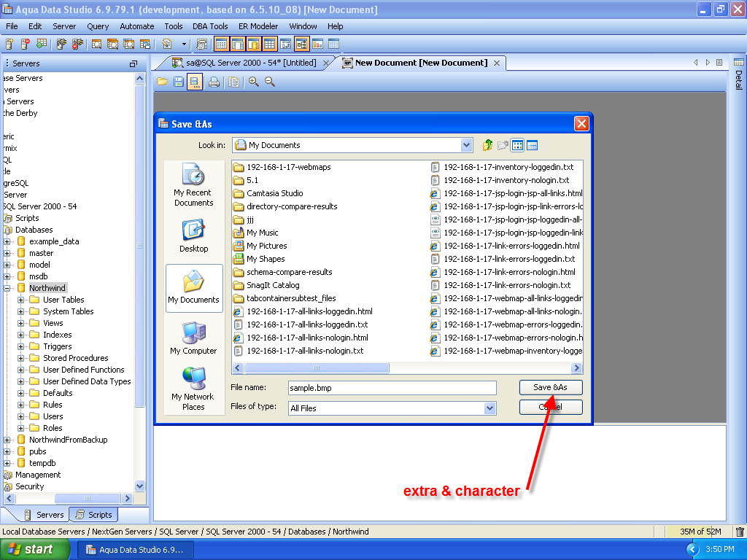Close the New Document tab
747x560 pixels.
click(x=496, y=63)
